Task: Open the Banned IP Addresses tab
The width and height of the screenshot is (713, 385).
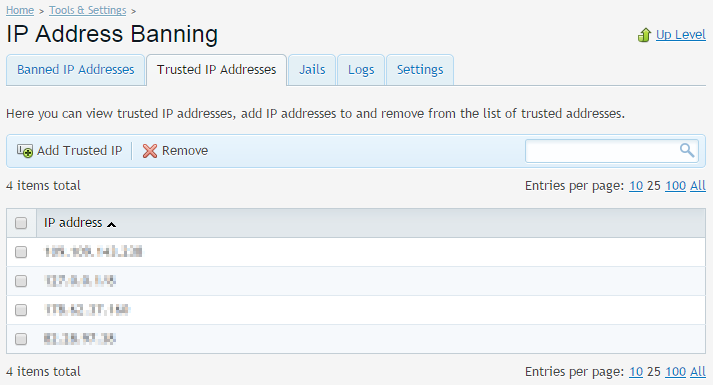Action: [75, 70]
